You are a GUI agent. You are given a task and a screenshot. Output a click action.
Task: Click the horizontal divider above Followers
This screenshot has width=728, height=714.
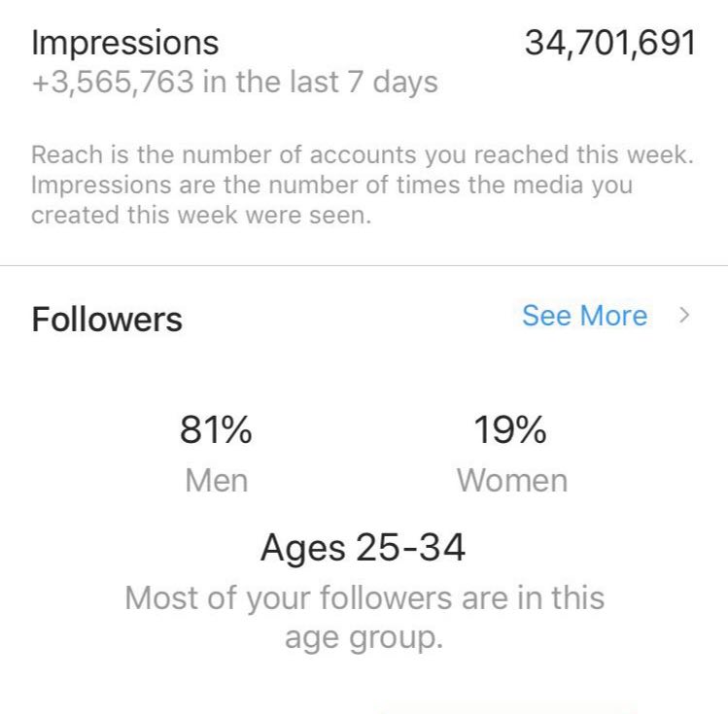tap(364, 265)
